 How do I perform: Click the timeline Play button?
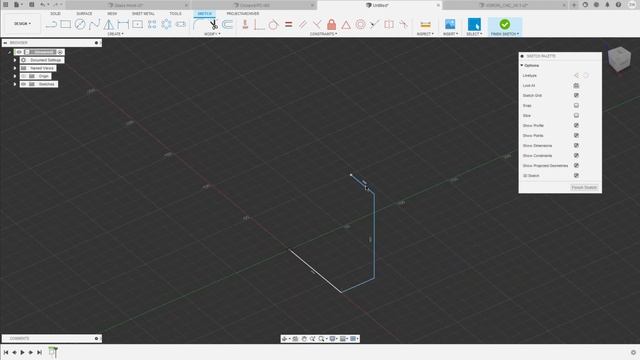tap(22, 352)
